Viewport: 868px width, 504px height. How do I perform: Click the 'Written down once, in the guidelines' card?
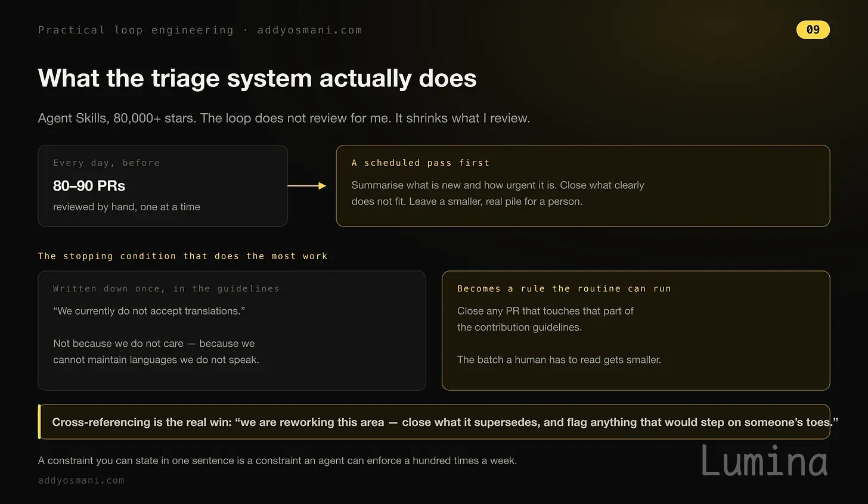[x=232, y=331]
